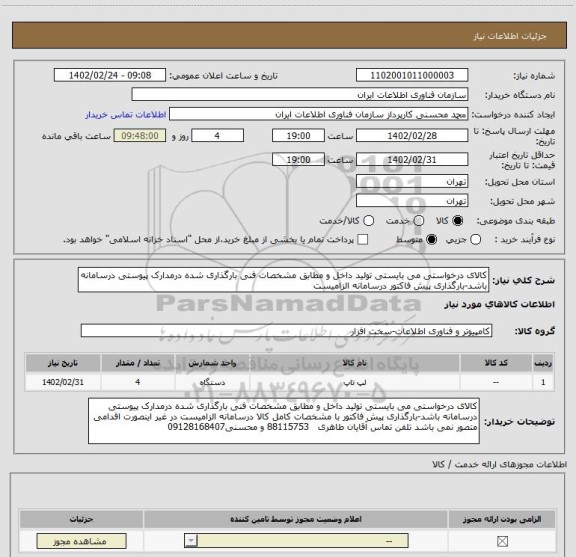The height and width of the screenshot is (557, 576).
Task: Click response deadline time 19:00 field
Action: pyautogui.click(x=298, y=136)
